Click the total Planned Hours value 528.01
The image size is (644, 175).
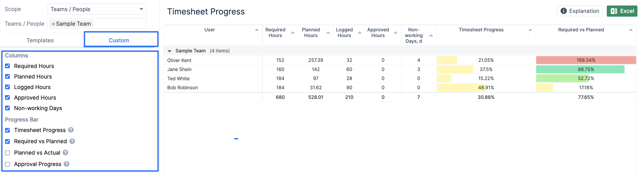315,97
